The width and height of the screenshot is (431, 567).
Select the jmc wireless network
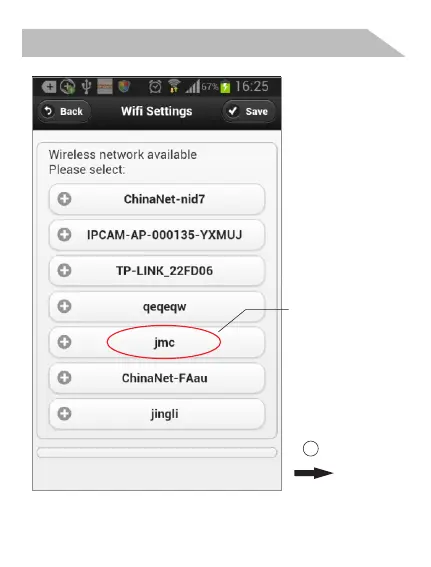[157, 342]
